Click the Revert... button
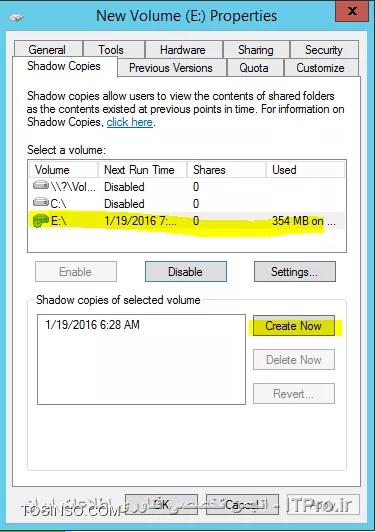 (x=294, y=394)
